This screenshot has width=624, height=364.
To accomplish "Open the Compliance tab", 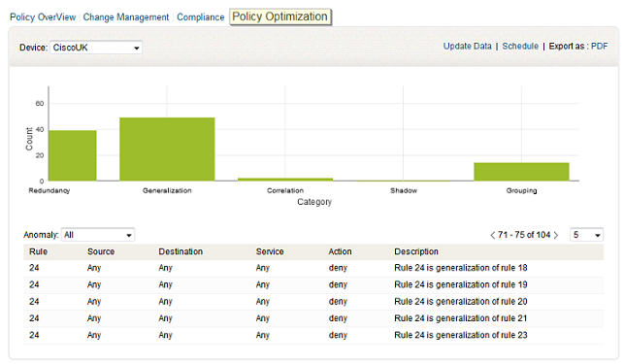I will pyautogui.click(x=201, y=17).
